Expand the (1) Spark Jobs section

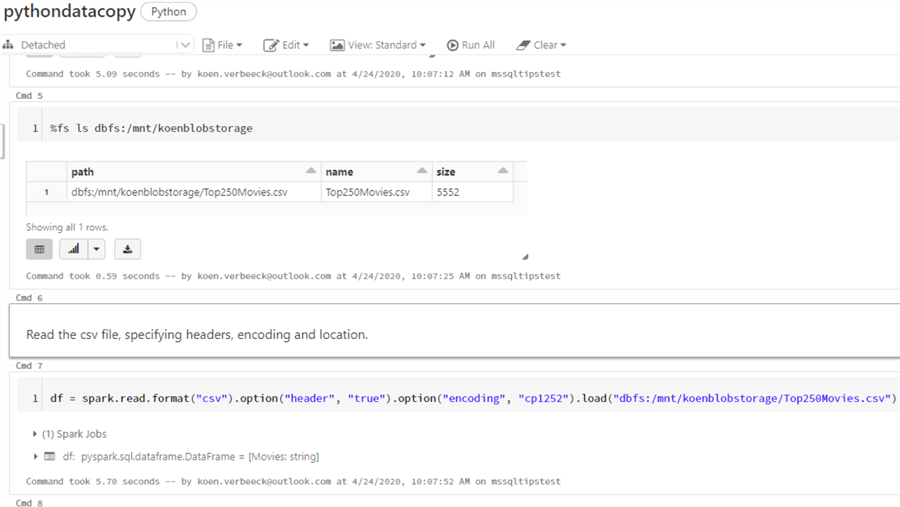(37, 434)
